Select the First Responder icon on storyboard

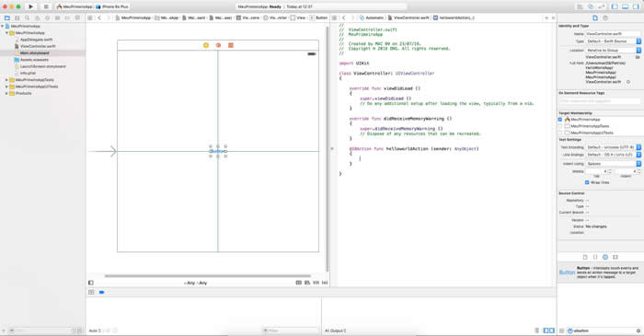click(219, 45)
